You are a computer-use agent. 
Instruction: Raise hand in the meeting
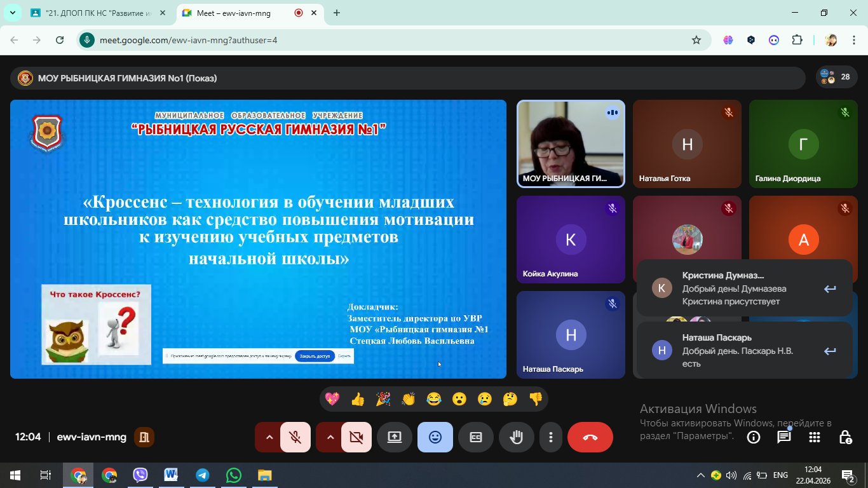click(516, 437)
